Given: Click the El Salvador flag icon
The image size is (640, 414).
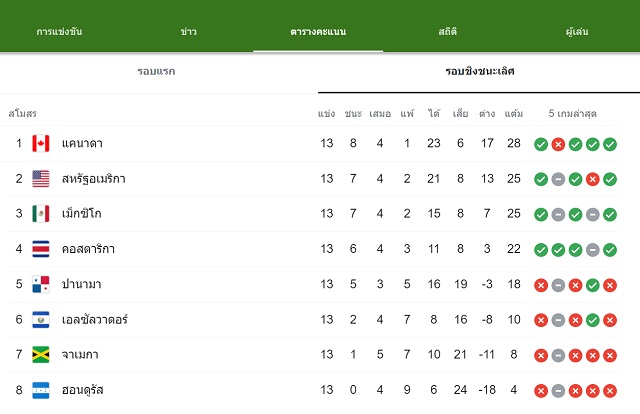Looking at the screenshot, I should pyautogui.click(x=41, y=320).
